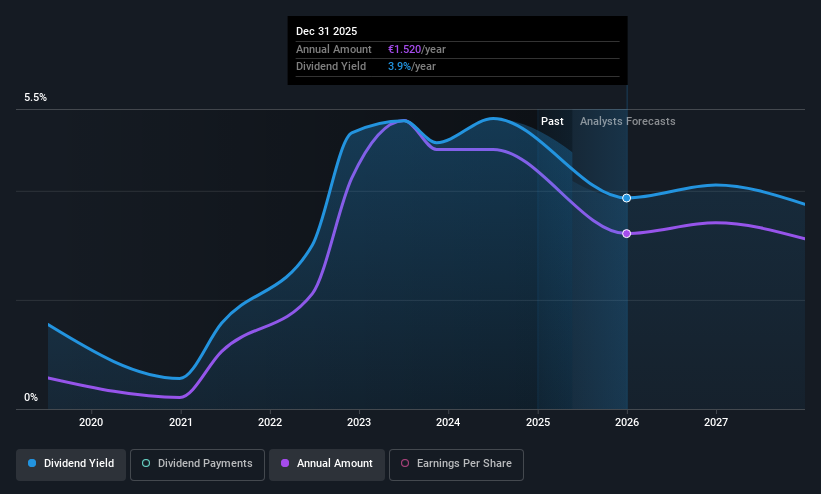Click the tooltip Dividend Yield row label
Viewport: 821px width, 494px height.
[x=331, y=67]
